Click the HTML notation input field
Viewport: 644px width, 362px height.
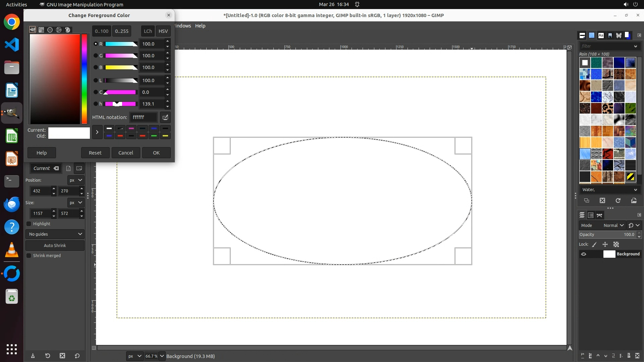(x=143, y=117)
